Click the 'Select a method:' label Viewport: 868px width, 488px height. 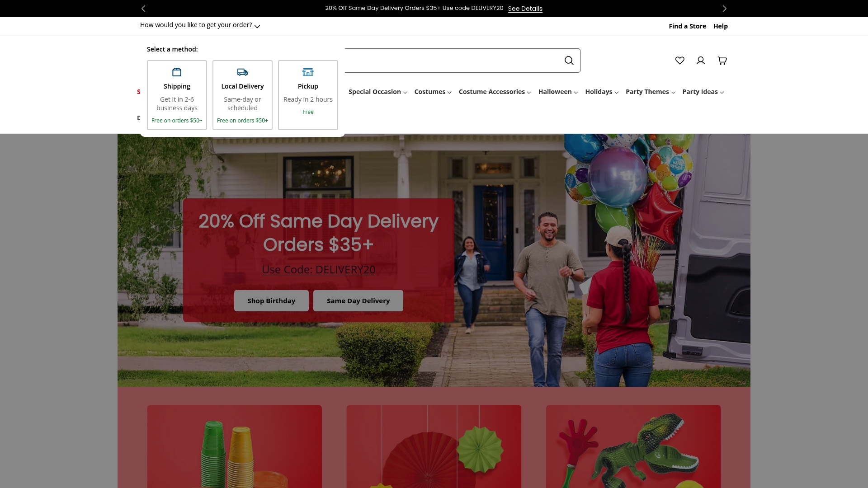pyautogui.click(x=172, y=49)
